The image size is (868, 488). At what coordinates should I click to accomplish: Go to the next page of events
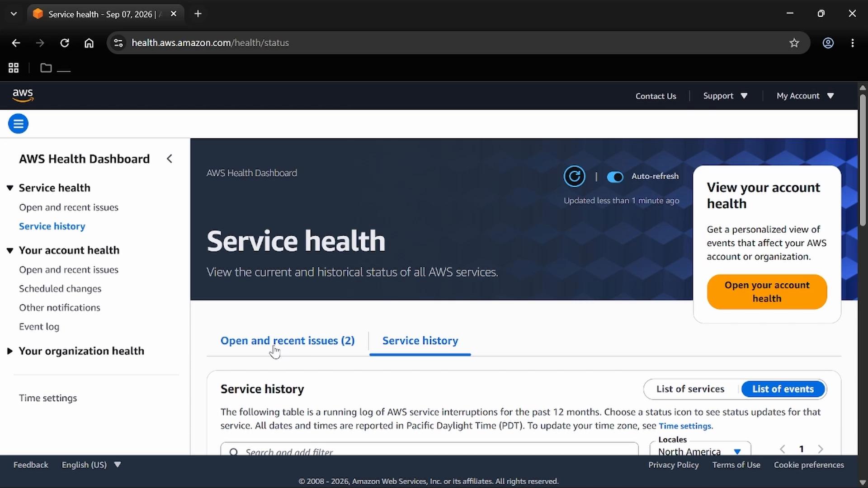pos(821,449)
